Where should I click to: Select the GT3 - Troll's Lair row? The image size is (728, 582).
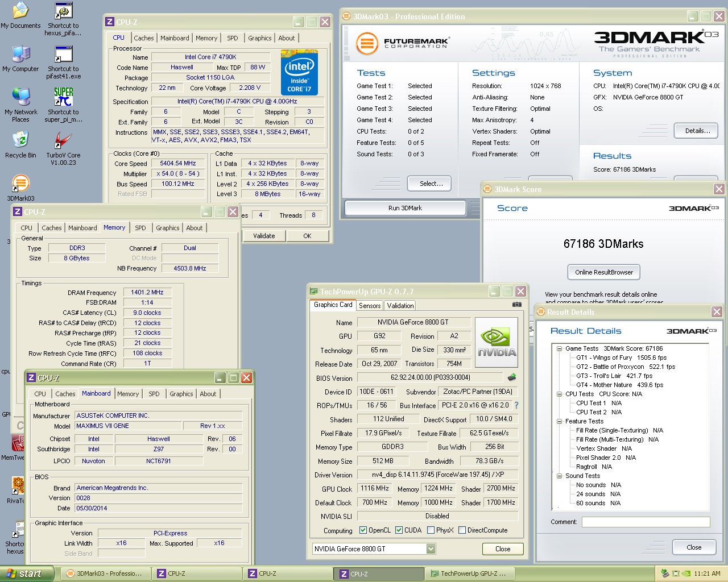[x=614, y=376]
